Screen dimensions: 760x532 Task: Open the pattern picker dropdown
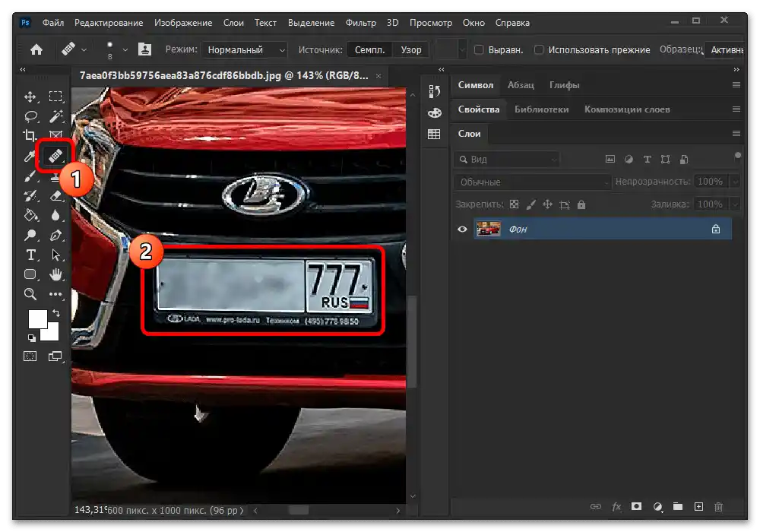pos(462,50)
